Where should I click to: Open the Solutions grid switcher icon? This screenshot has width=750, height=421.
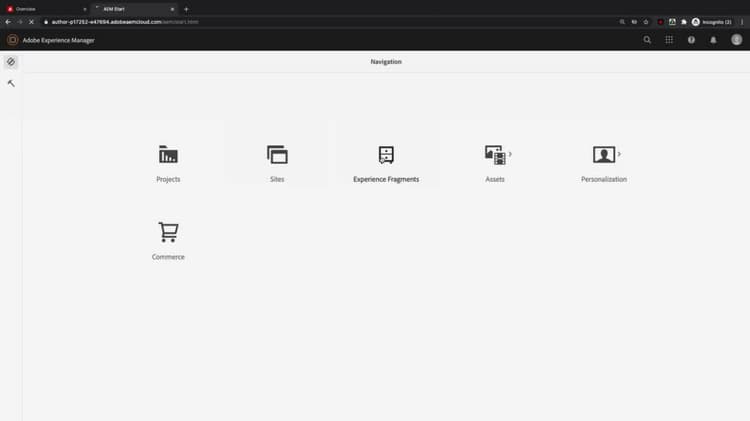tap(669, 40)
